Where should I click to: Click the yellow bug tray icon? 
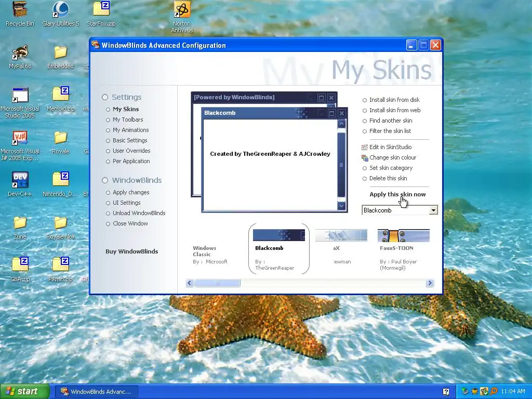[474, 392]
